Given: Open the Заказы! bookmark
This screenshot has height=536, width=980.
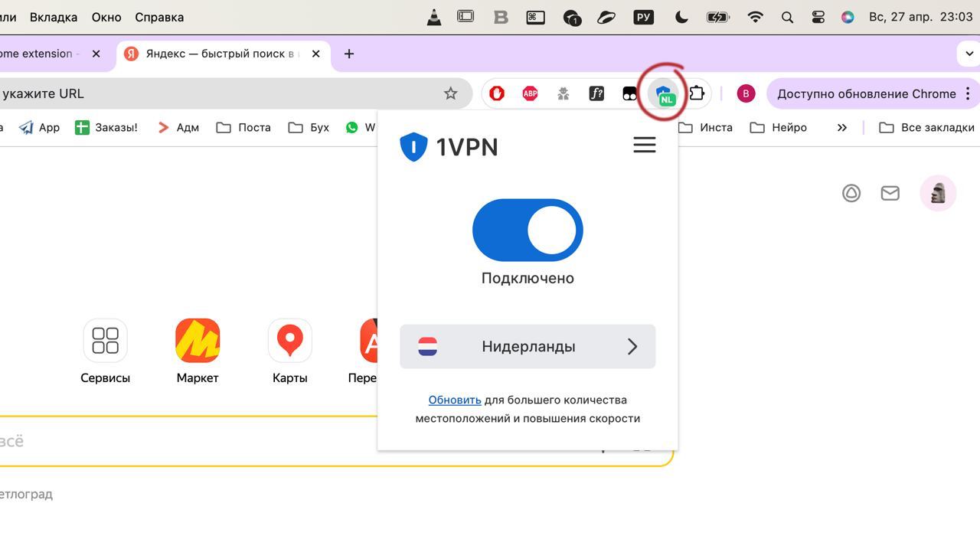Looking at the screenshot, I should pos(106,127).
